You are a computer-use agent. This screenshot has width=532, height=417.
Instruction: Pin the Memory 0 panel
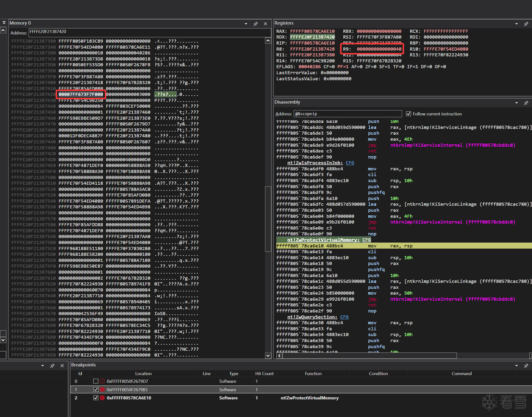click(256, 24)
